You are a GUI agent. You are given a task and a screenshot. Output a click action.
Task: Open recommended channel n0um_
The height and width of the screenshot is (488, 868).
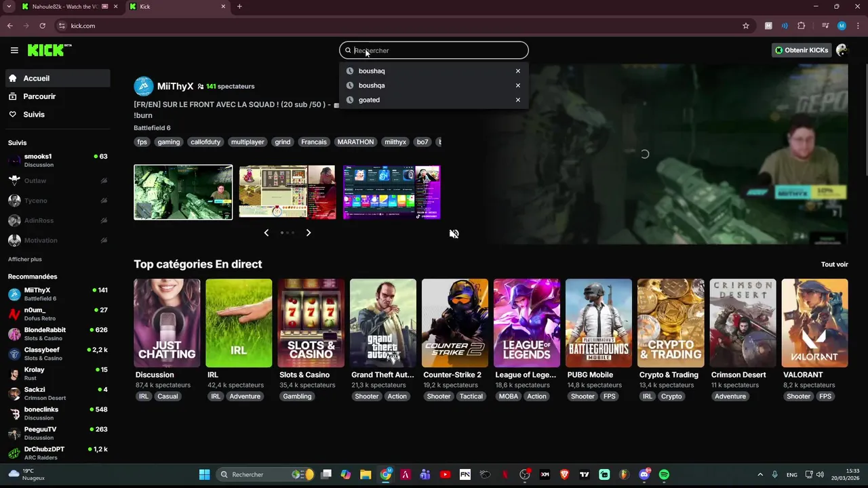[58, 314]
